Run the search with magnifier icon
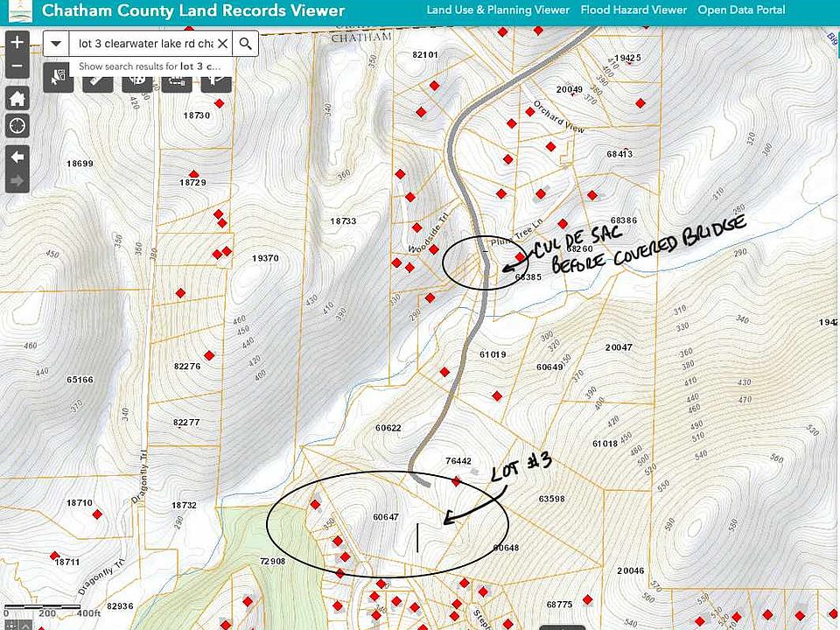Screen dimensions: 840x630 click(x=245, y=44)
